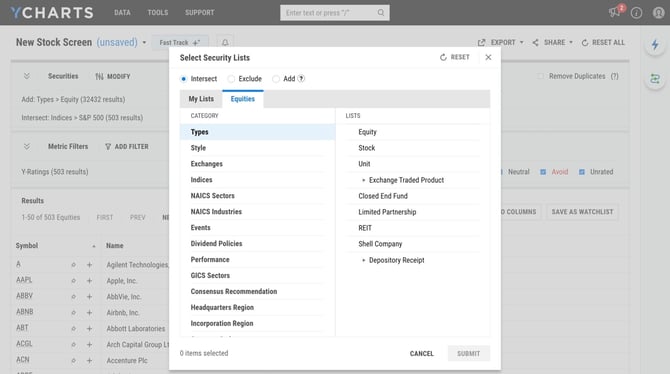Click the Fast Track button
This screenshot has height=374, width=670.
180,42
